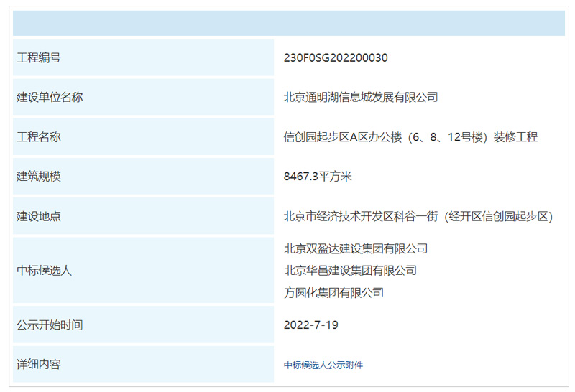Click the 工程编号 label
This screenshot has height=392, width=575.
(39, 57)
